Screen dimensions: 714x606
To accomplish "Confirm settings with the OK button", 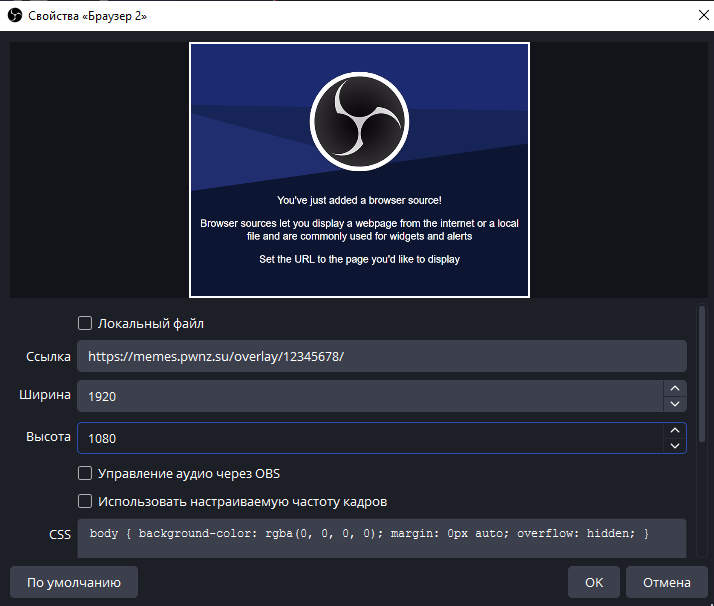I will pyautogui.click(x=594, y=582).
